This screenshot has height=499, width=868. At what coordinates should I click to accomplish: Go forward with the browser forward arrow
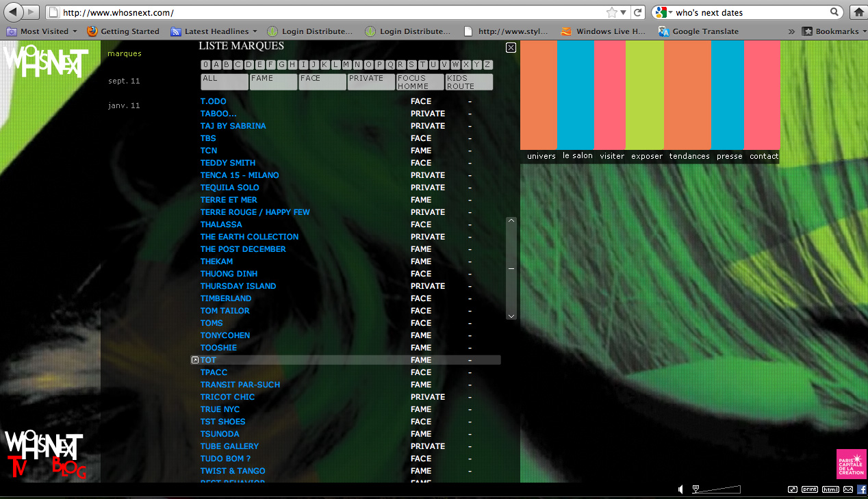tap(32, 12)
